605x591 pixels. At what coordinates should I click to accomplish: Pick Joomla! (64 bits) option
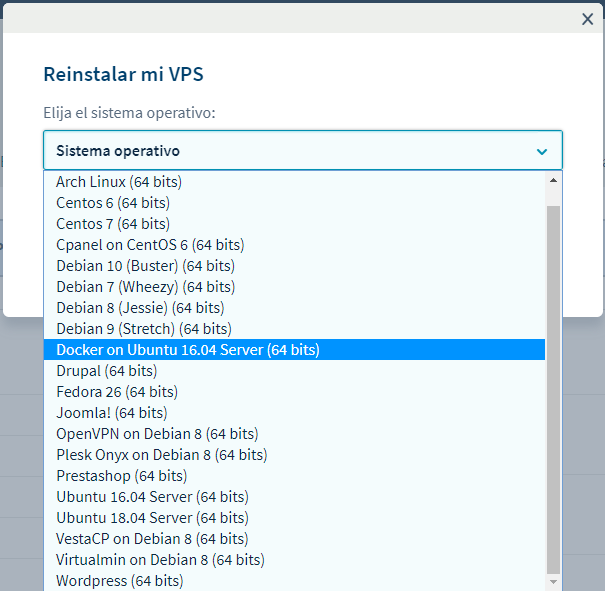(294, 413)
